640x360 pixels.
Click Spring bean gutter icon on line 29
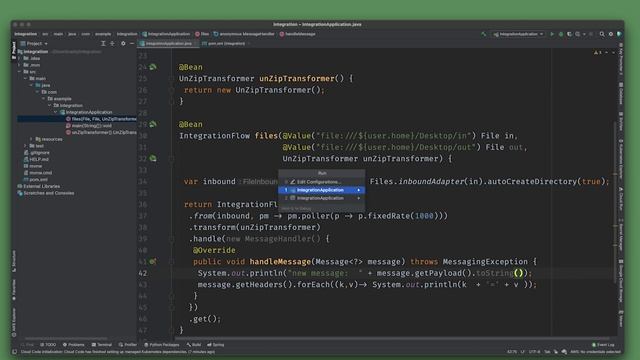tap(153, 124)
